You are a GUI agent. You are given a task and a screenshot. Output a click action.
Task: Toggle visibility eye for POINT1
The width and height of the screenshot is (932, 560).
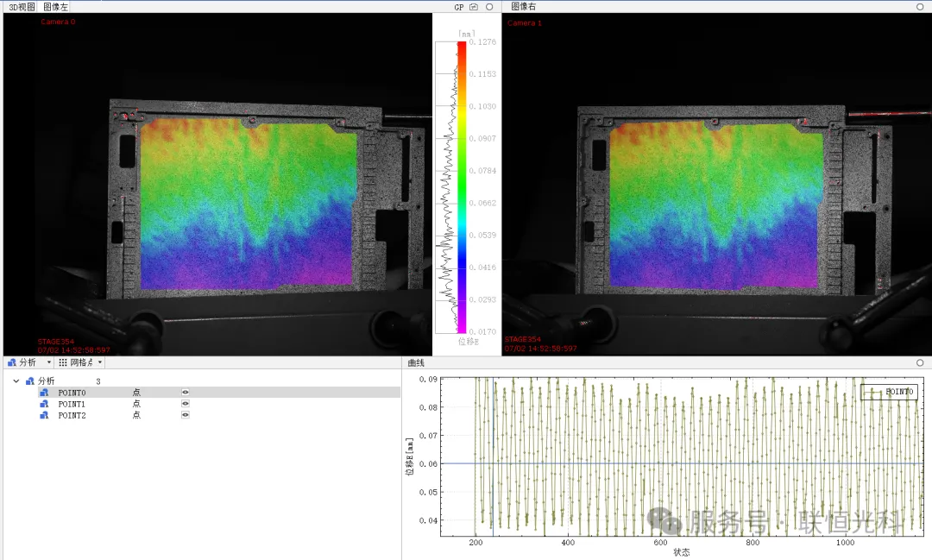(185, 404)
